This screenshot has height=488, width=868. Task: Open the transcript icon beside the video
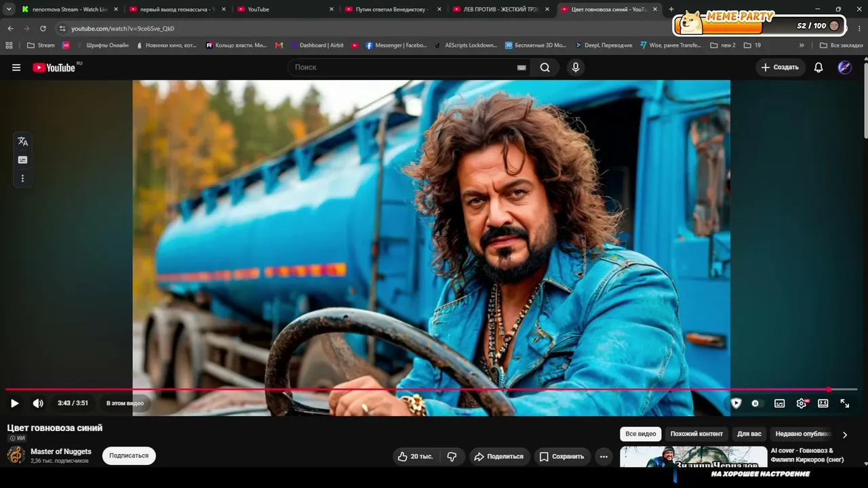click(x=22, y=160)
